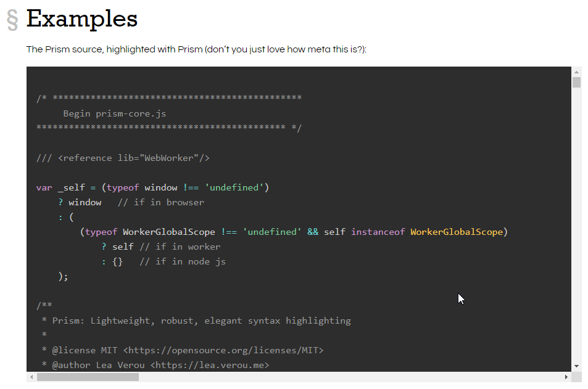The image size is (588, 389).
Task: Click the "_self" variable name in code
Action: (71, 187)
